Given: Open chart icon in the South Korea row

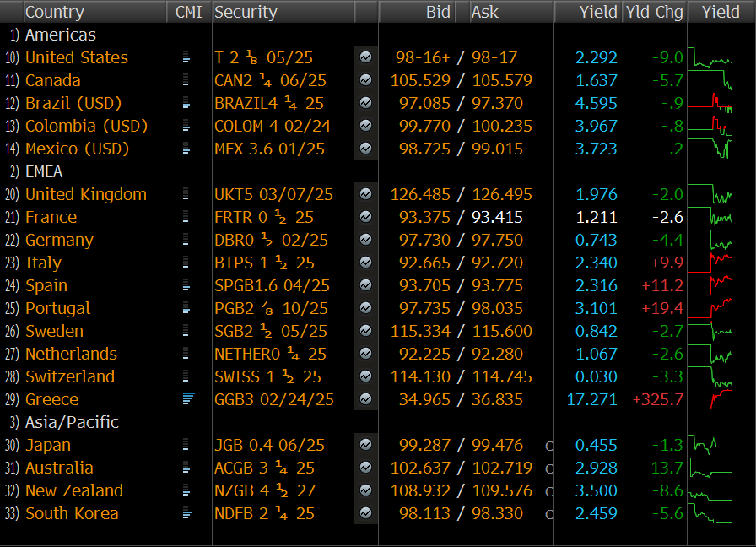Looking at the screenshot, I should (366, 513).
